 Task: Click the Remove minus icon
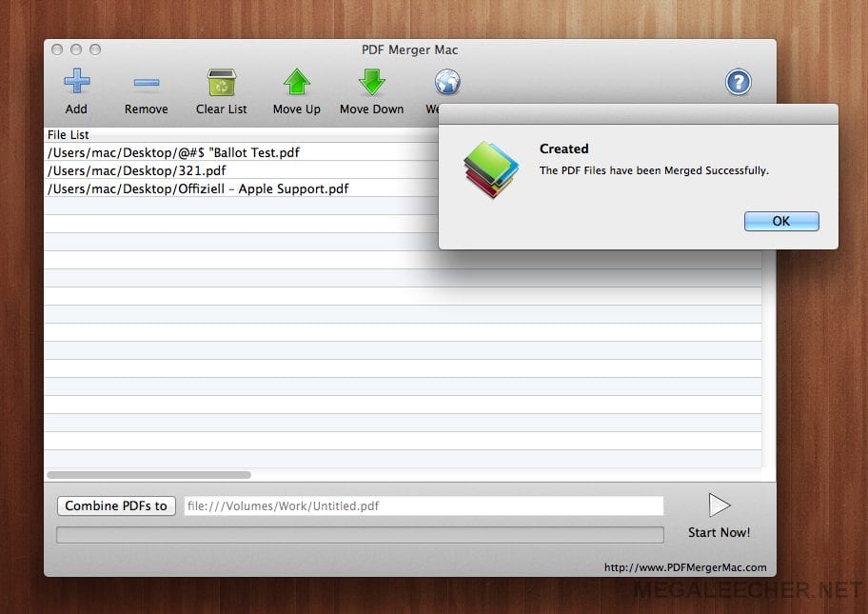[147, 83]
